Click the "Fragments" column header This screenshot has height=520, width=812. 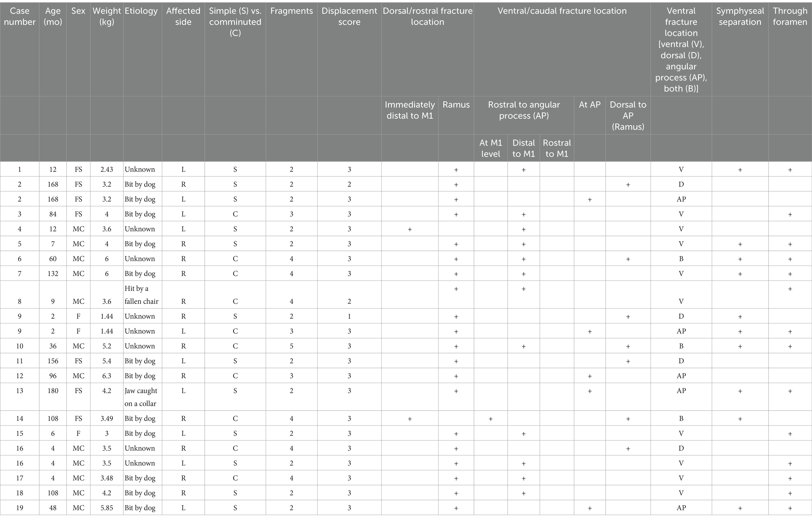coord(291,11)
